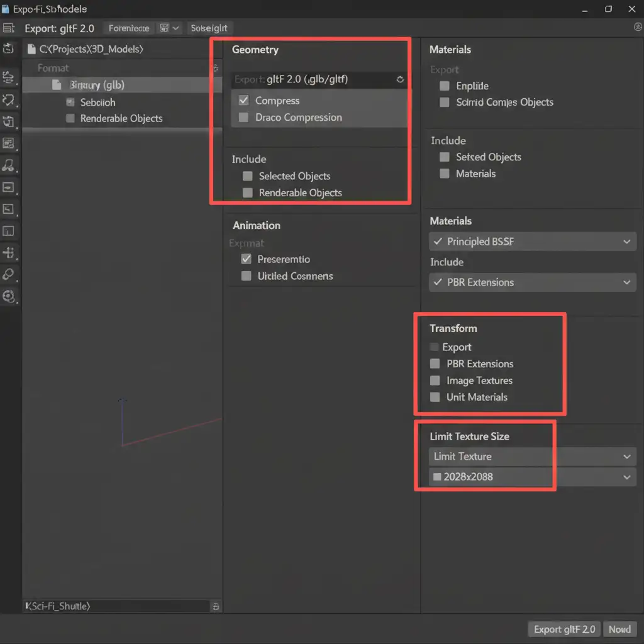This screenshot has height=644, width=644.
Task: Switch to the Foreniede tab
Action: [x=128, y=28]
